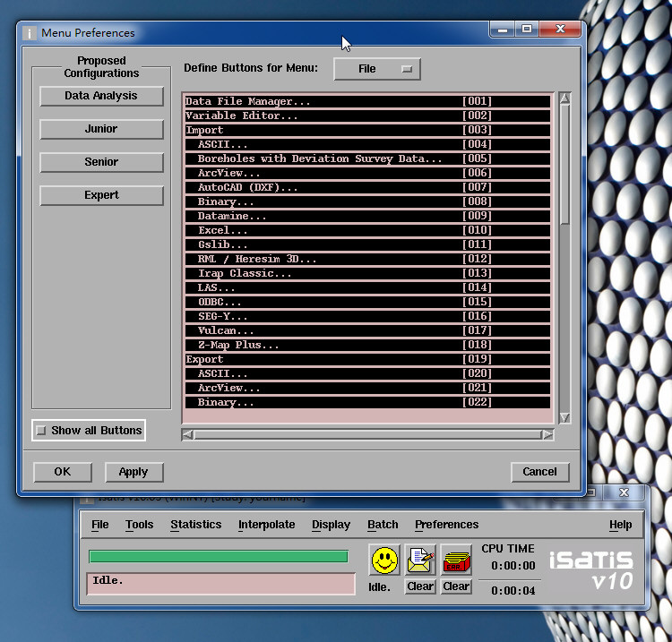Viewport: 672px width, 642px height.
Task: Open Tools menu in Isatis window
Action: click(x=139, y=524)
